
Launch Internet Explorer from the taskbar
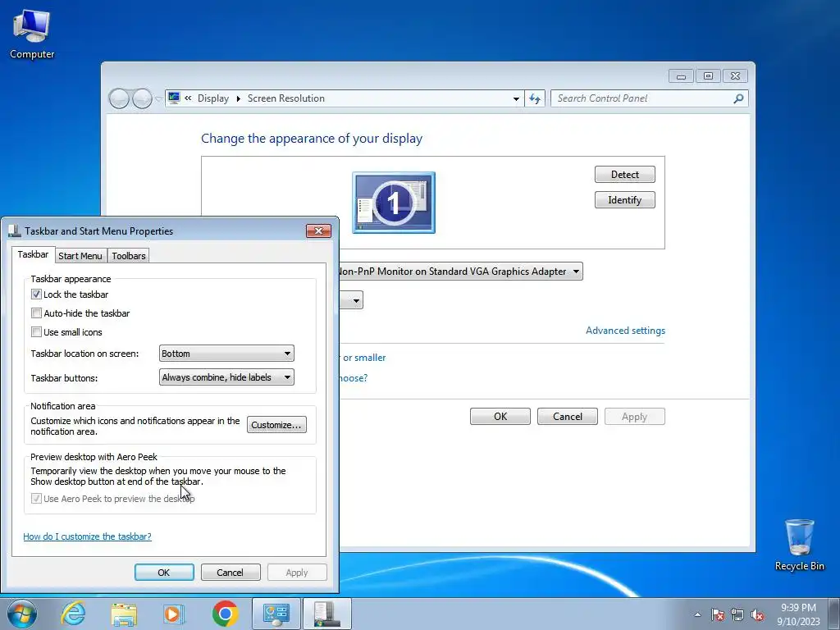click(x=73, y=614)
